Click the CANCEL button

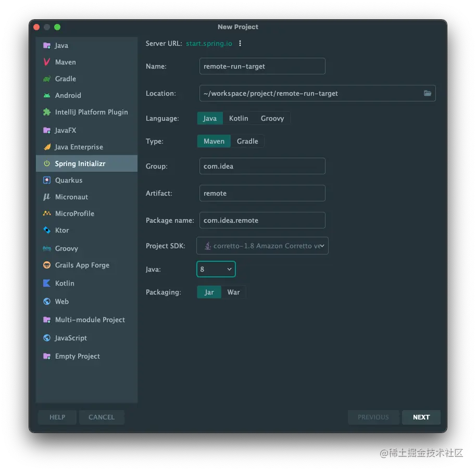coord(102,417)
